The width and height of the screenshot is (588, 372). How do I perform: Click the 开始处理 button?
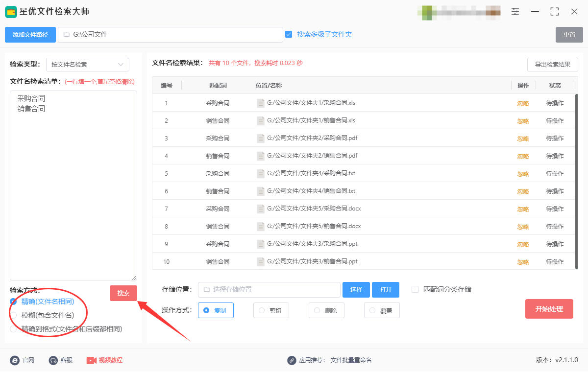coord(549,309)
